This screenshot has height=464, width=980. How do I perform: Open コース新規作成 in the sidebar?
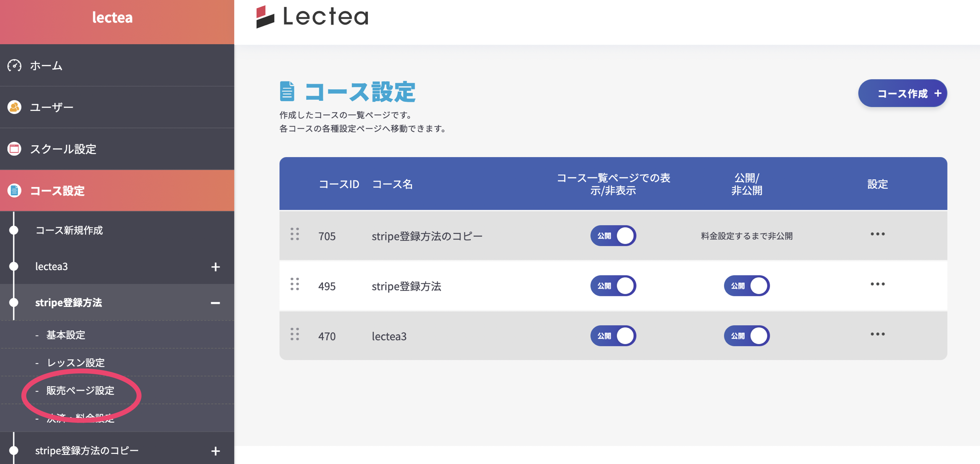click(x=69, y=230)
